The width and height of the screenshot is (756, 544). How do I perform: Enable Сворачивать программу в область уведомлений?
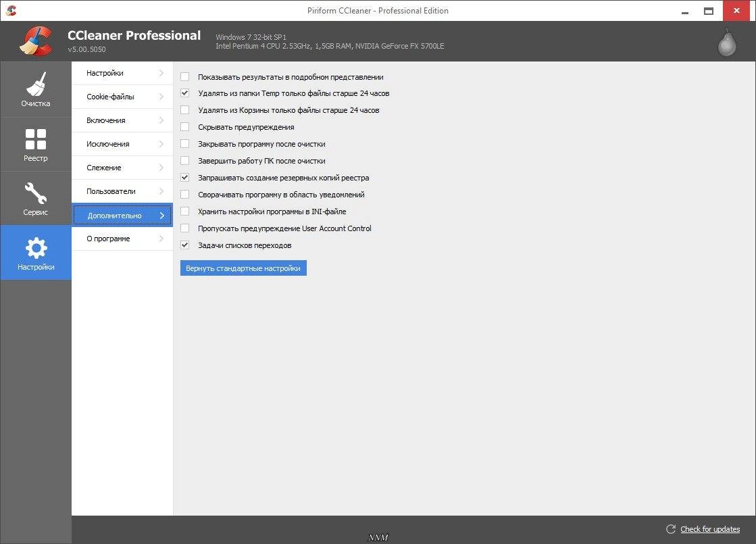coord(184,195)
